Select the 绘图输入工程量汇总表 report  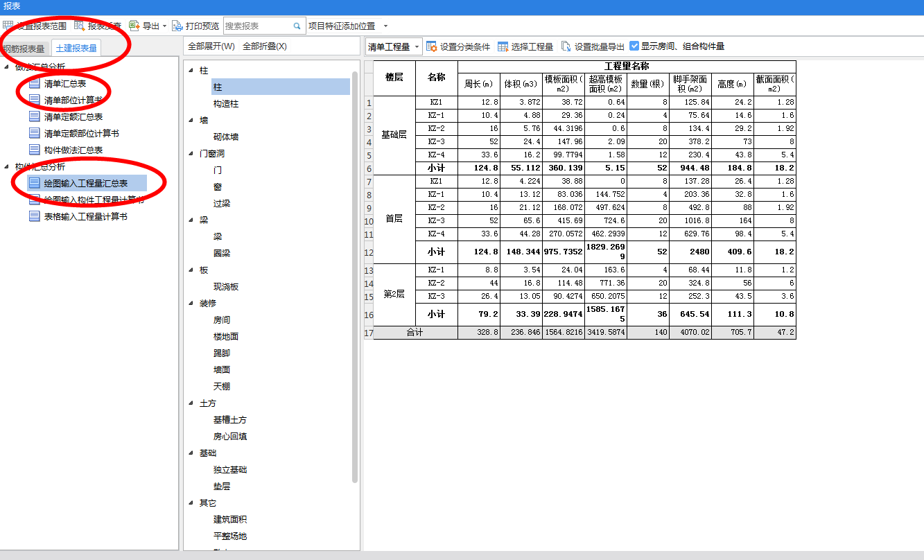[x=86, y=183]
